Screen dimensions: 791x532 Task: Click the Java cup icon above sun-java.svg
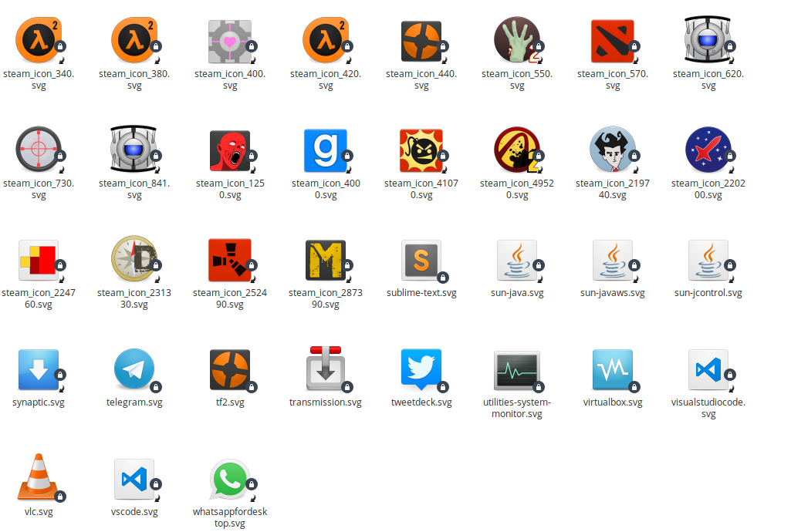click(x=517, y=260)
